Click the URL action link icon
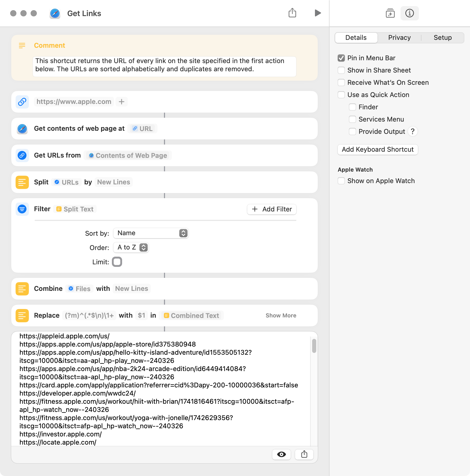 22,102
